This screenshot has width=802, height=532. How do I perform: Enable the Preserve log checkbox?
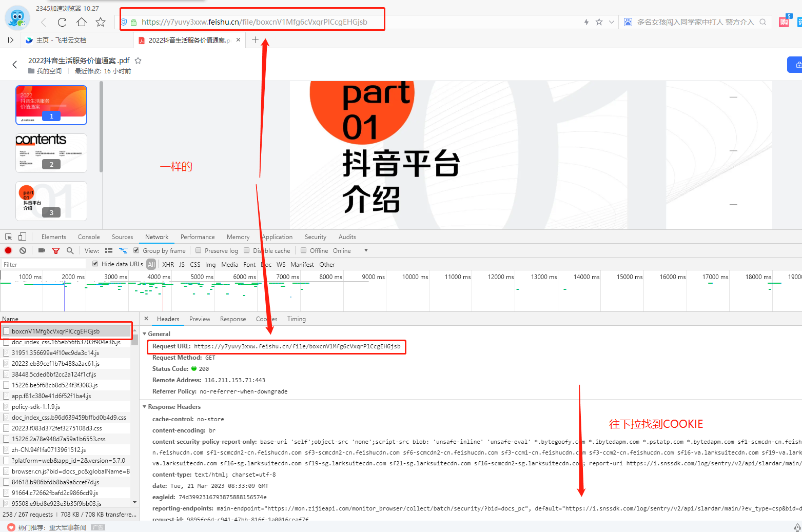click(199, 250)
